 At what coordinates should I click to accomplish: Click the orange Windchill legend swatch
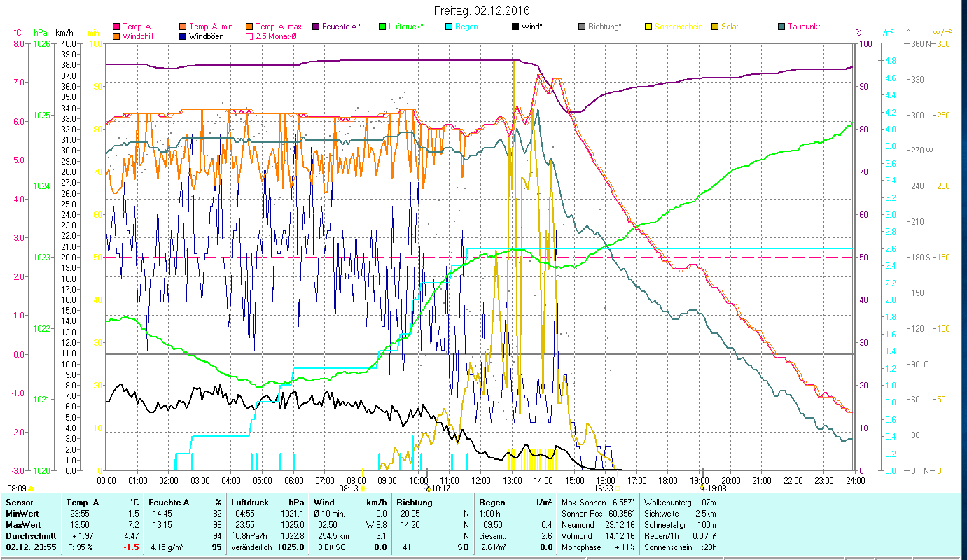pos(116,36)
